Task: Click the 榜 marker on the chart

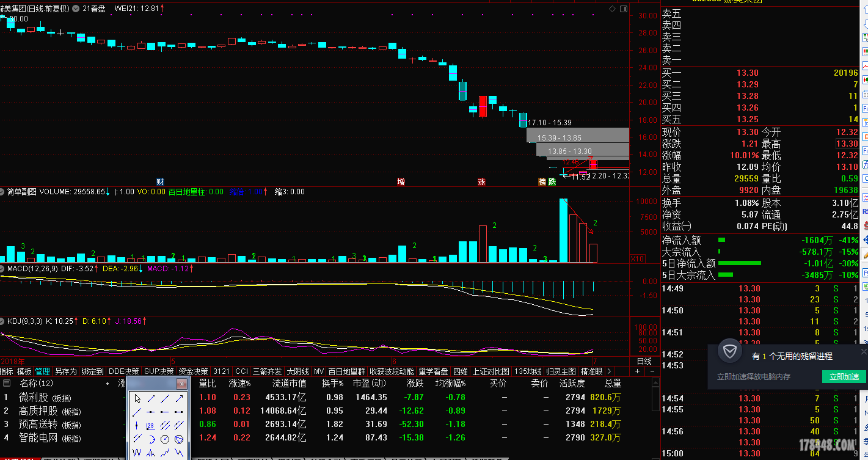Action: pyautogui.click(x=542, y=181)
